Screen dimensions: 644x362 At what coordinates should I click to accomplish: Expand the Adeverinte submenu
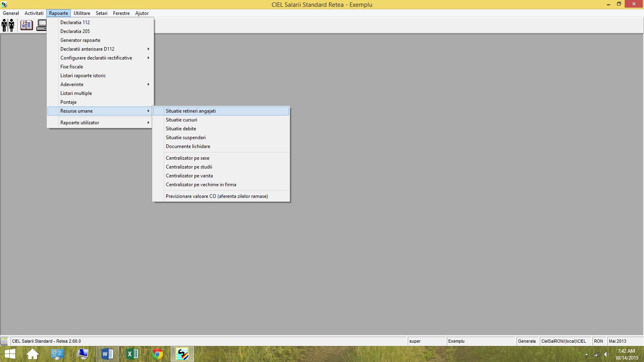[x=100, y=84]
